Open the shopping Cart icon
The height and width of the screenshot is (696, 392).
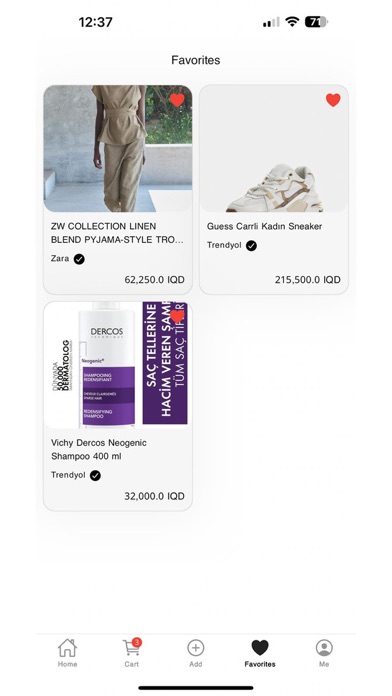[x=131, y=648]
